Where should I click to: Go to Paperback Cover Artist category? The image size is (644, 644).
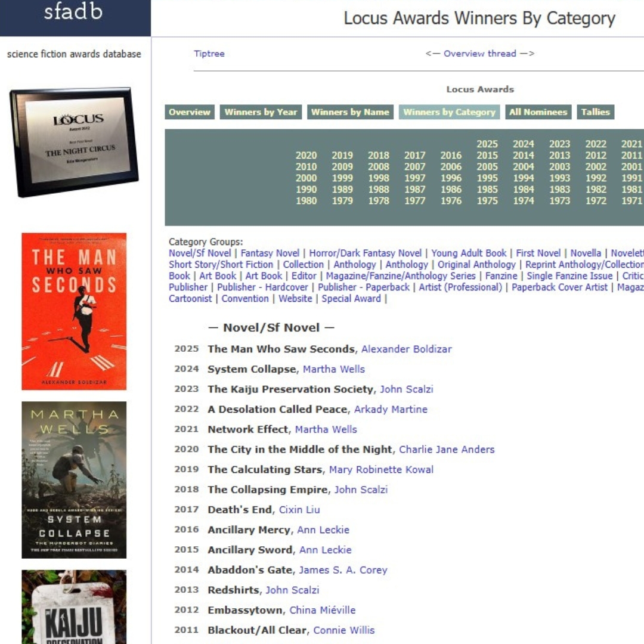coord(559,287)
